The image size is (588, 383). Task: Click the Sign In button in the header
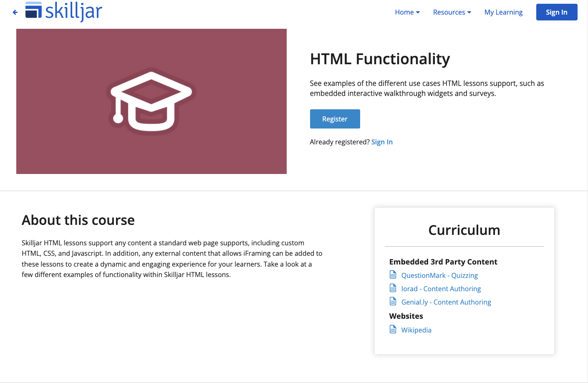pyautogui.click(x=557, y=12)
